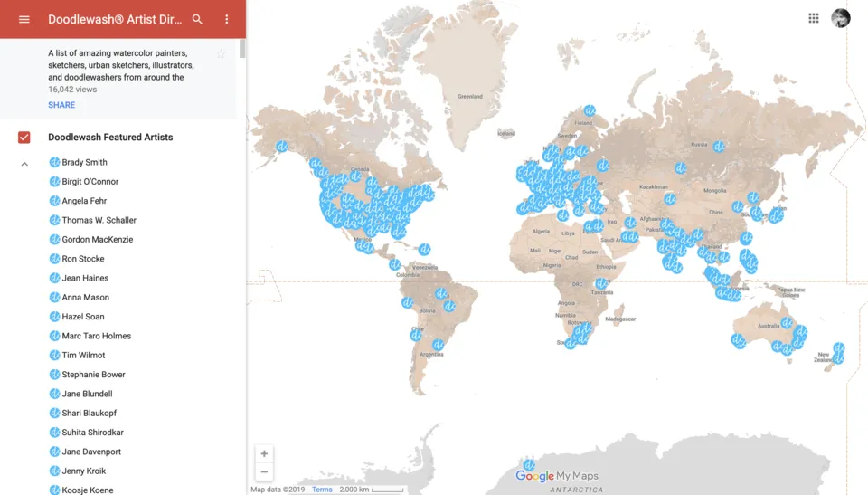Select Tim Wilmot entry
This screenshot has height=495, width=868.
coord(83,356)
